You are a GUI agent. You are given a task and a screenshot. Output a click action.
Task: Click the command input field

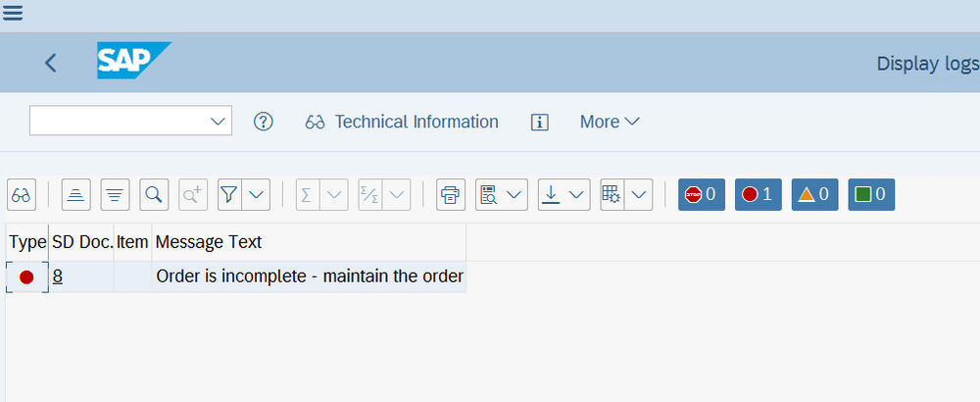pyautogui.click(x=120, y=121)
